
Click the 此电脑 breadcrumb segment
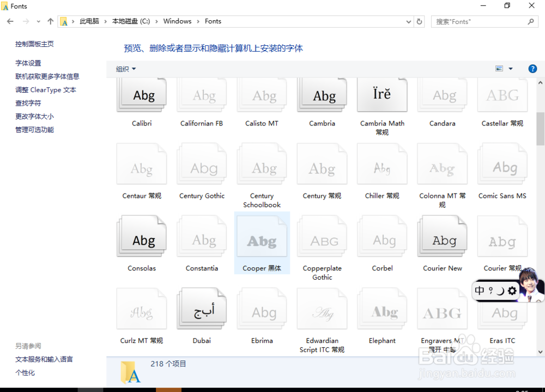(89, 21)
